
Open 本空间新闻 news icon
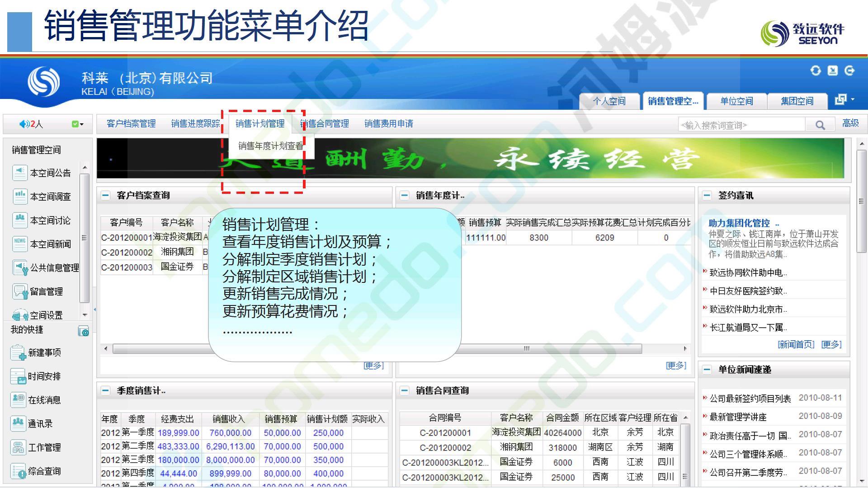click(19, 244)
